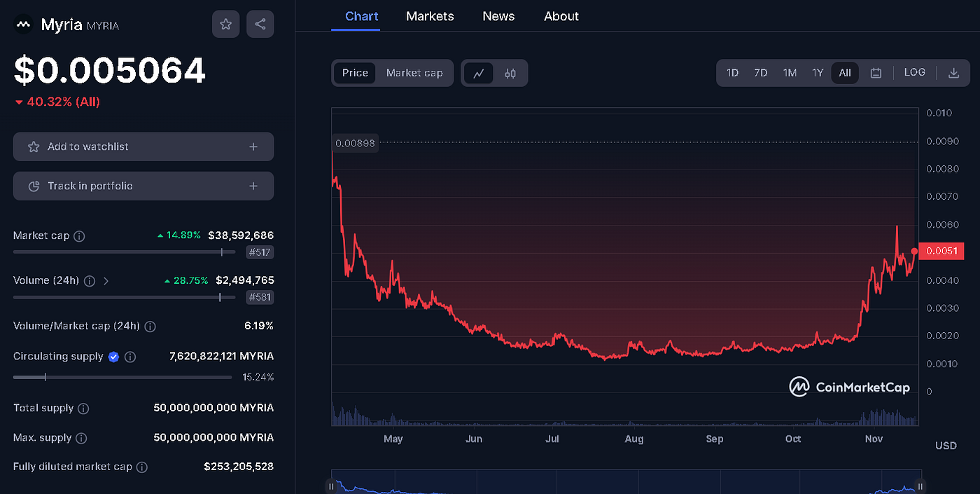Screen dimensions: 980x494
Task: Select line chart view icon
Action: point(479,73)
